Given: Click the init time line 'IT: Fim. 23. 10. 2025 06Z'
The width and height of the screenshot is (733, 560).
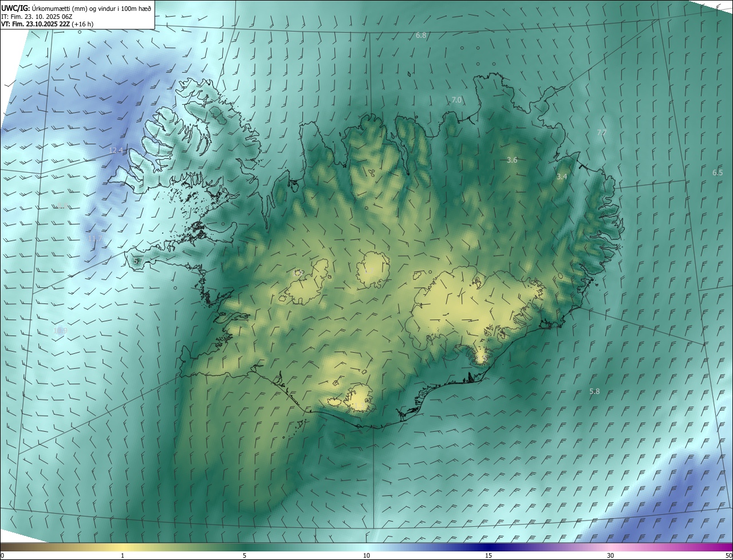Looking at the screenshot, I should tap(37, 16).
